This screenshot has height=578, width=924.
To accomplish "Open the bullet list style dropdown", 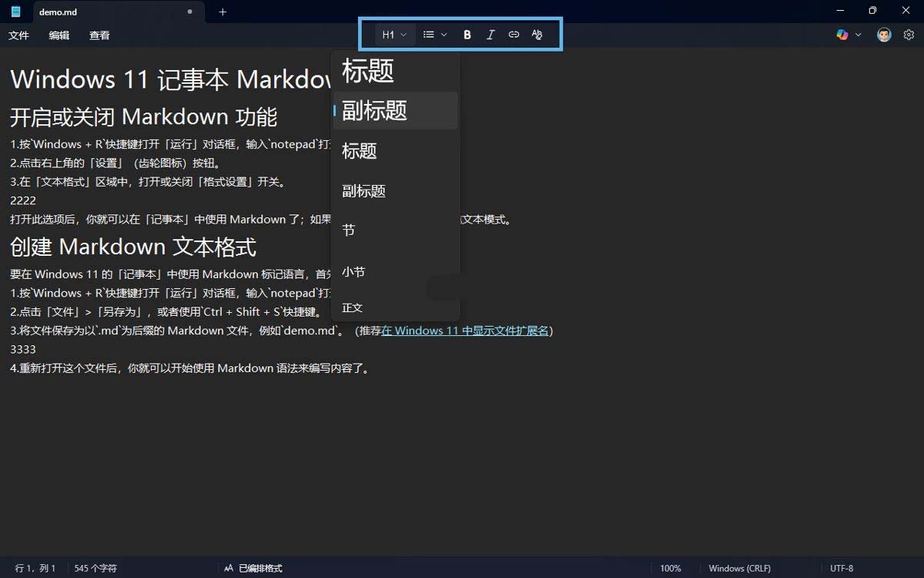I will point(435,35).
